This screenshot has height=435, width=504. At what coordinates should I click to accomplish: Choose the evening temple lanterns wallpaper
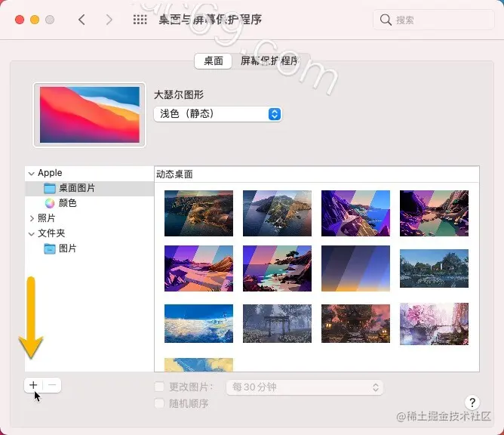[355, 323]
